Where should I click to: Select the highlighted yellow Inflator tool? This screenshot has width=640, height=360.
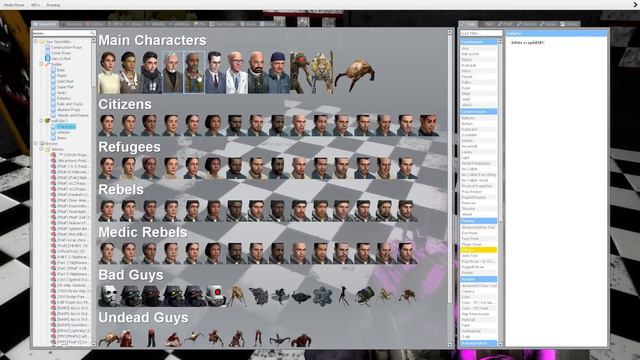(478, 250)
